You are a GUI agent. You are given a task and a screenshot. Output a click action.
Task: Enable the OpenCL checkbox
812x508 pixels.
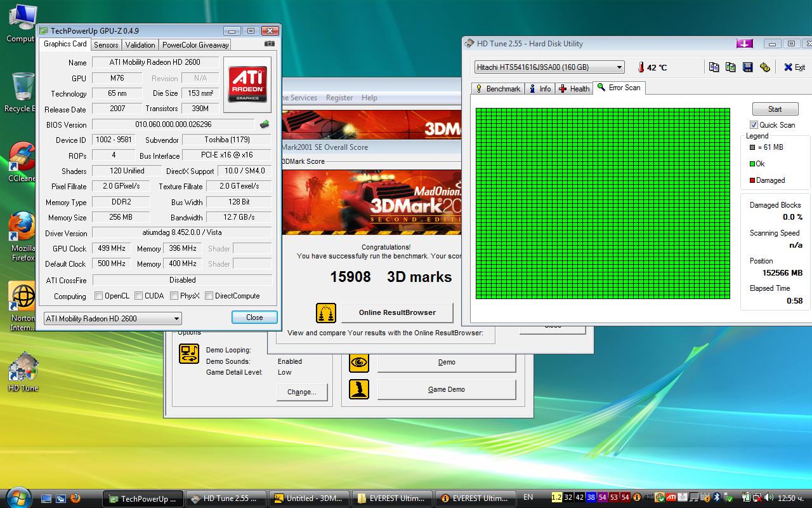tap(98, 296)
